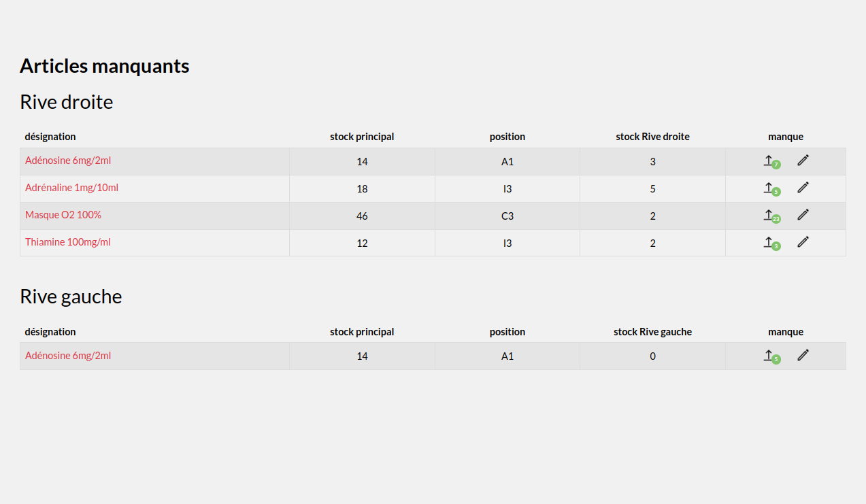Click the pencil icon for Adrénaline 1mg/10ml
The width and height of the screenshot is (866, 504).
pyautogui.click(x=803, y=187)
